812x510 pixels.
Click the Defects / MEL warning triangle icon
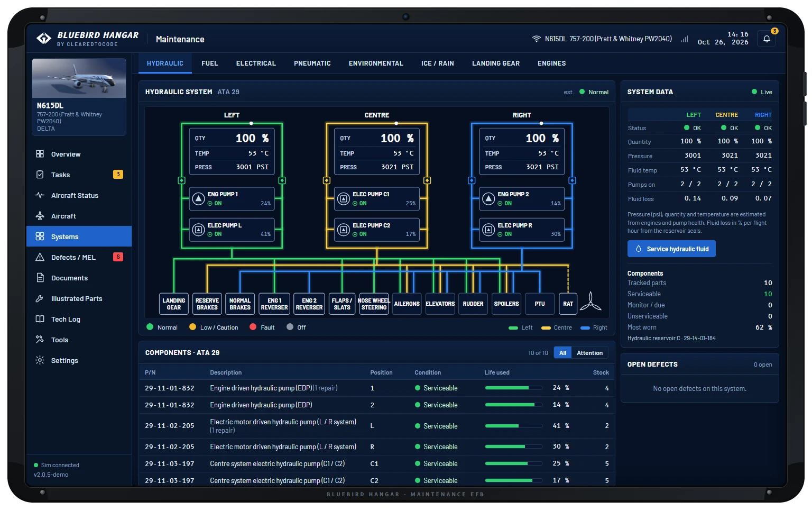point(40,257)
